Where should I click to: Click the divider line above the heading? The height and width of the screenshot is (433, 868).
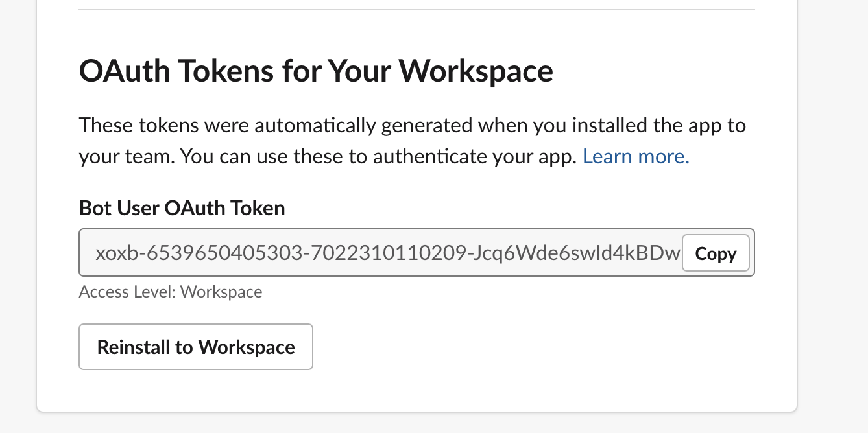click(416, 8)
